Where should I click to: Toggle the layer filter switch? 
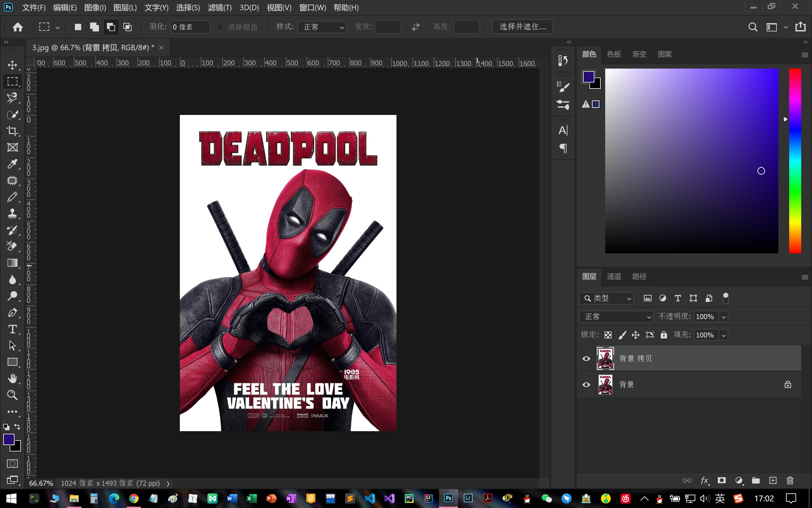pos(725,298)
